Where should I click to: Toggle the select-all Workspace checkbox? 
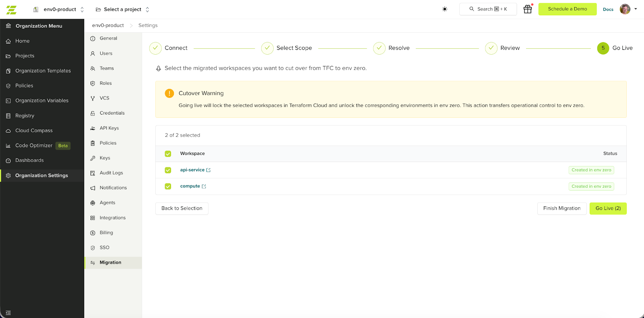(168, 154)
